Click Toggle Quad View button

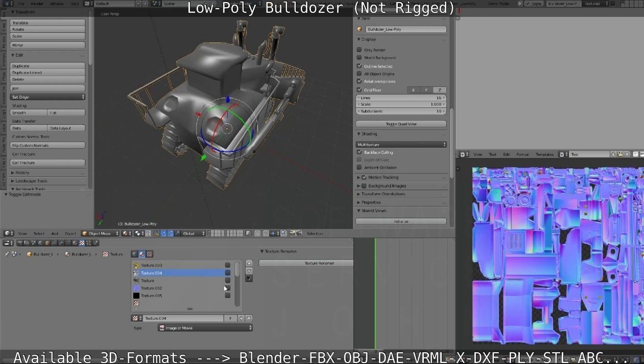point(401,124)
